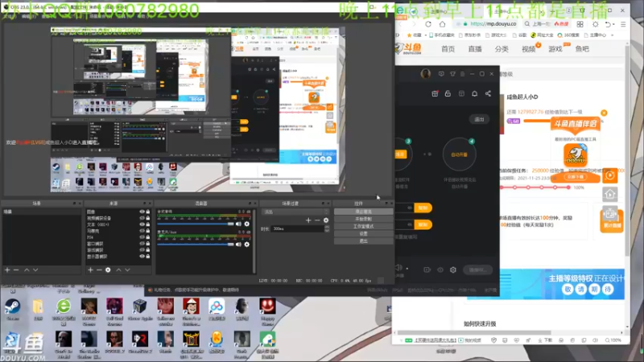The width and height of the screenshot is (644, 362).
Task: Remove scene with the minus icon in OBS Scenes panel
Action: 16,270
